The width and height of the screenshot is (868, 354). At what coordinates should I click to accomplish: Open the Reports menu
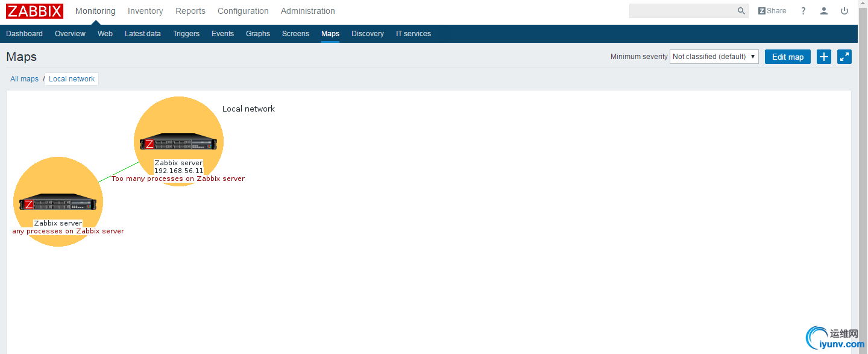coord(190,11)
